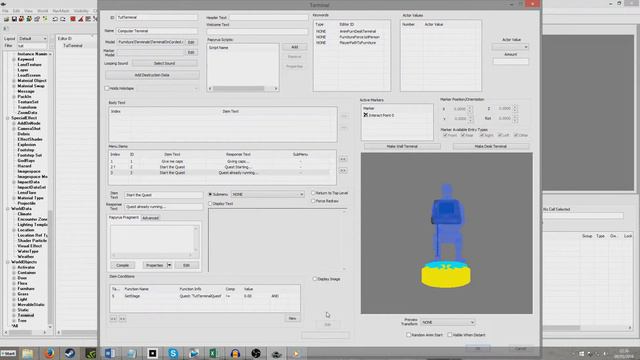Image resolution: width=640 pixels, height=360 pixels.
Task: Enable the Force Redraw checkbox
Action: click(313, 201)
